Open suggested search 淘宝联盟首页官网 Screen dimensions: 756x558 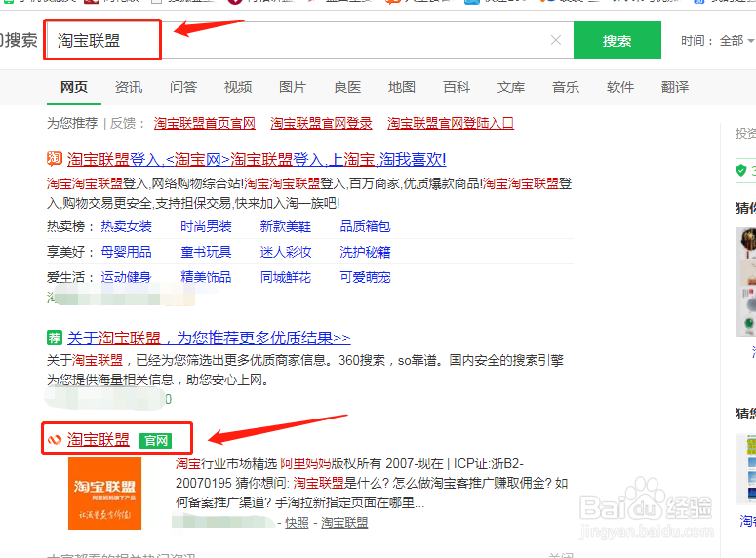pyautogui.click(x=205, y=124)
